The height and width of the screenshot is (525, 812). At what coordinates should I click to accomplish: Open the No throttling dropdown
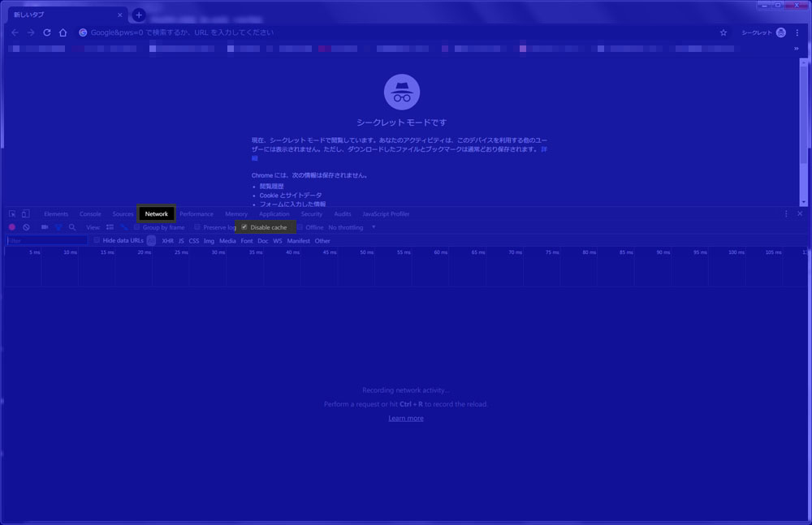(352, 227)
